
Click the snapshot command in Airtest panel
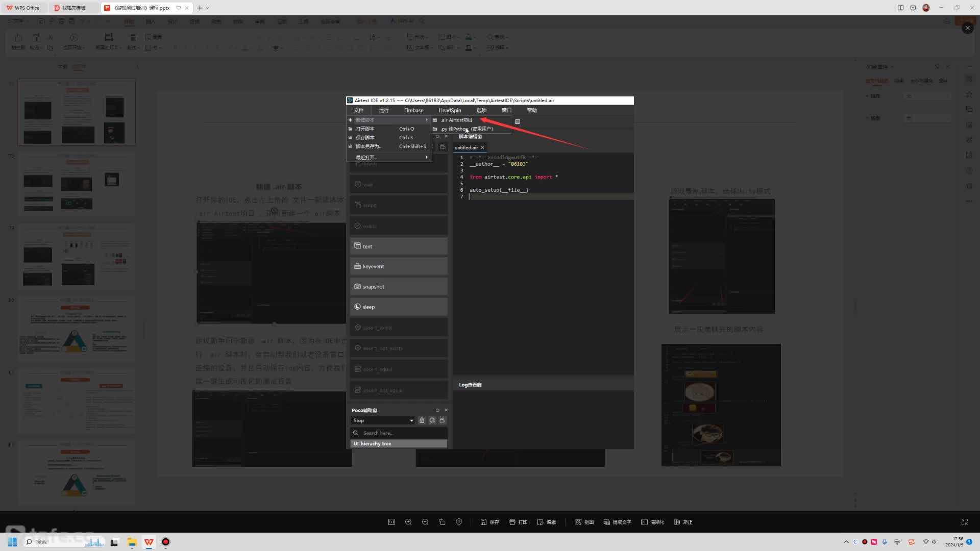pos(399,287)
